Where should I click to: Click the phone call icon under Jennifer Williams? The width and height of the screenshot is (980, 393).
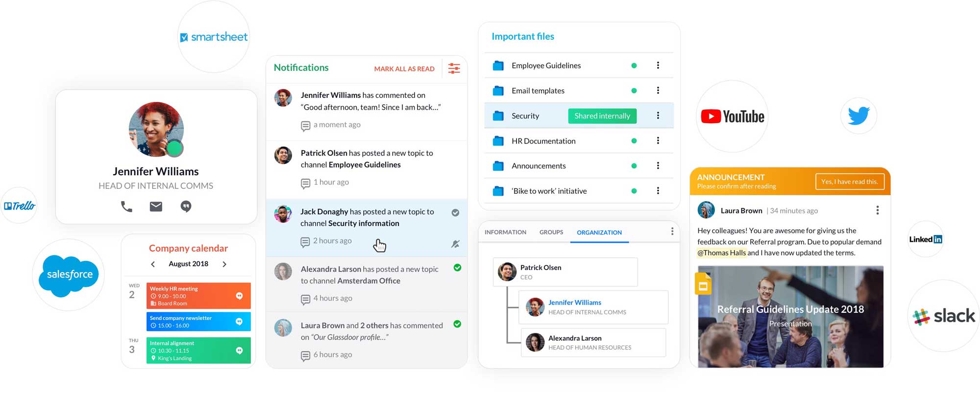(x=126, y=207)
